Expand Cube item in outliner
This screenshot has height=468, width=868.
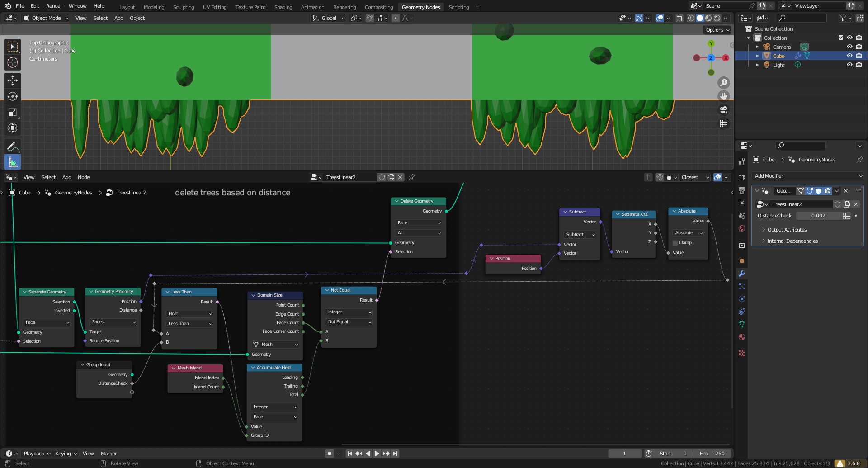point(757,56)
